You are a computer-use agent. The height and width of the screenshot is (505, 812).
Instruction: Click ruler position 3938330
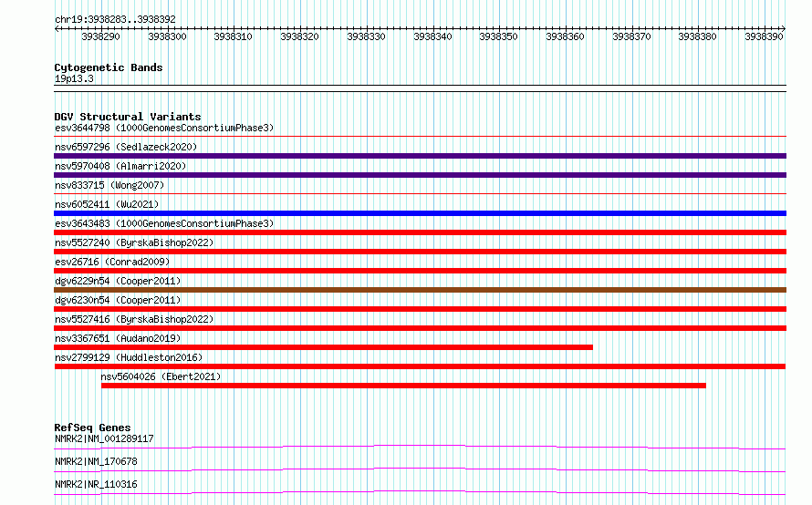(x=366, y=36)
